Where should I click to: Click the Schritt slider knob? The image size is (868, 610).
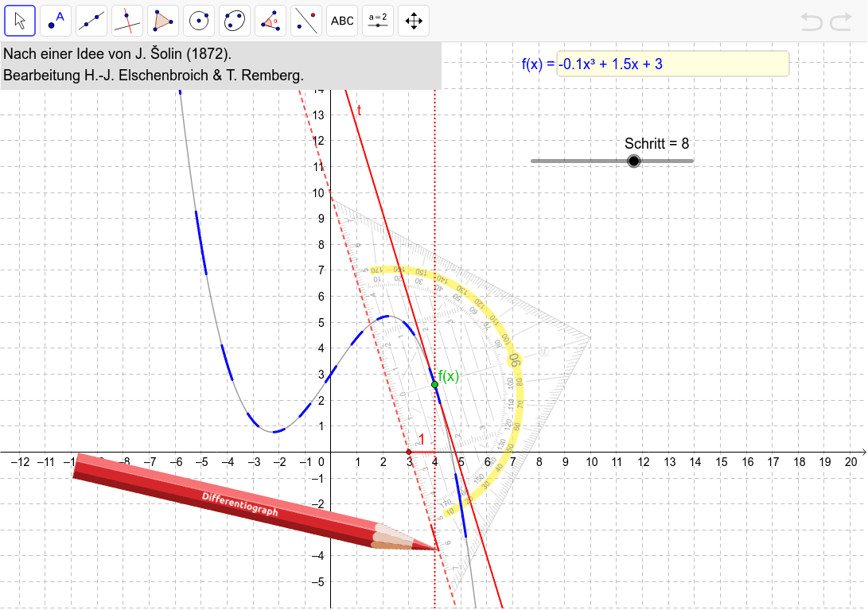(634, 161)
